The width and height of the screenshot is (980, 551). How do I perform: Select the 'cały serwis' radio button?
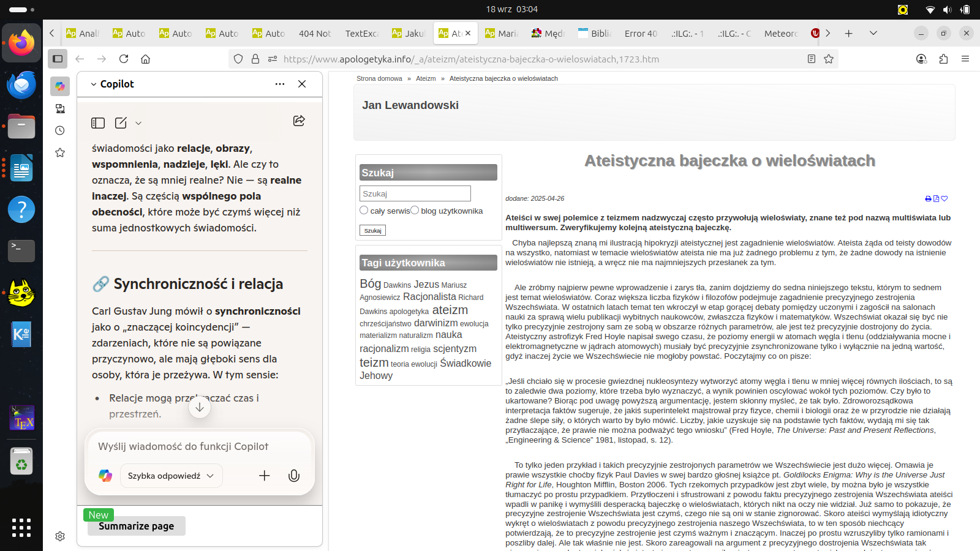364,211
